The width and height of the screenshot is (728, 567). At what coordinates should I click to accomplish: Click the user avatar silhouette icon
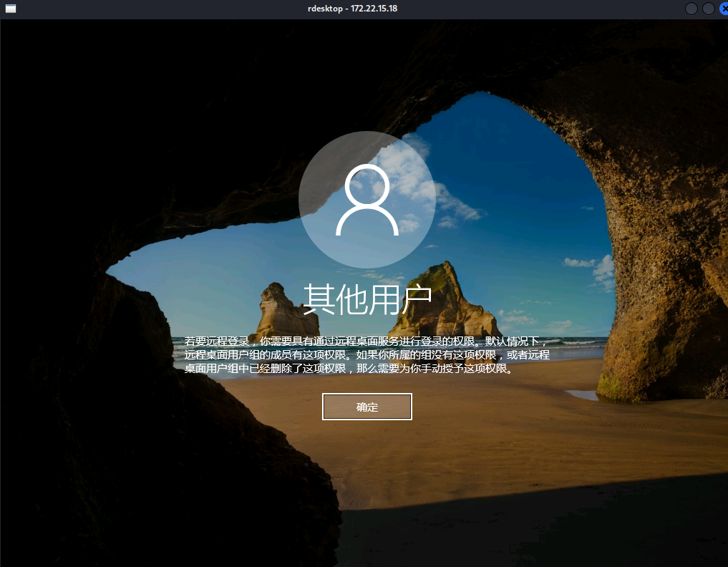[367, 200]
